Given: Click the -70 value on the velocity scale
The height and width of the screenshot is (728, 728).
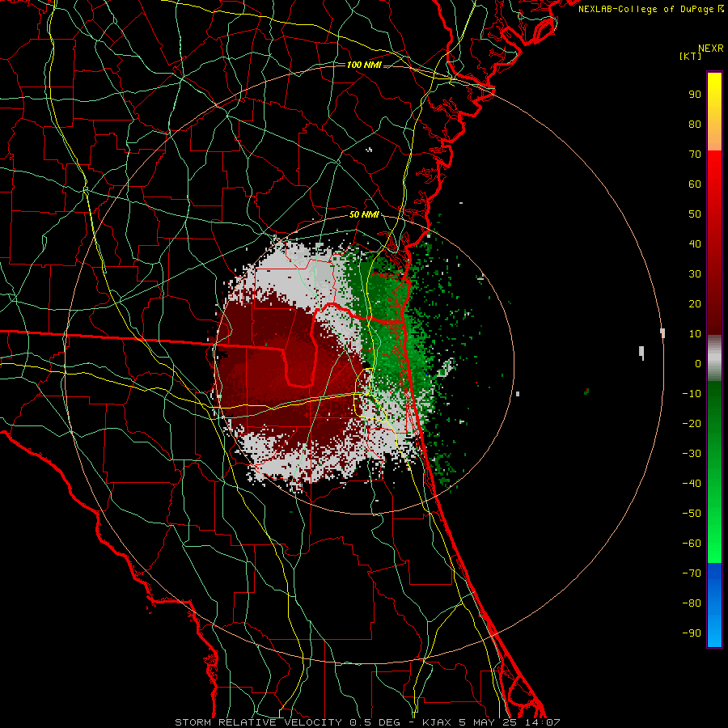Looking at the screenshot, I should tap(692, 573).
